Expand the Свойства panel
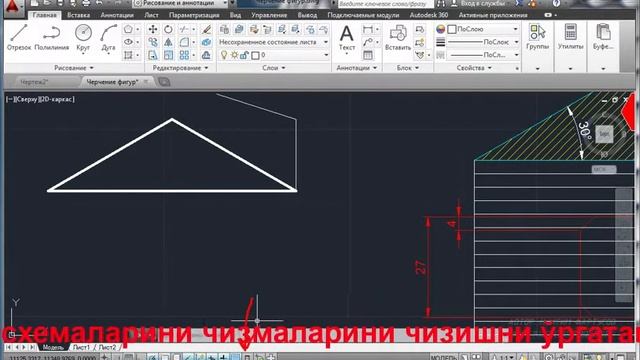This screenshot has width=640, height=360. (x=474, y=68)
